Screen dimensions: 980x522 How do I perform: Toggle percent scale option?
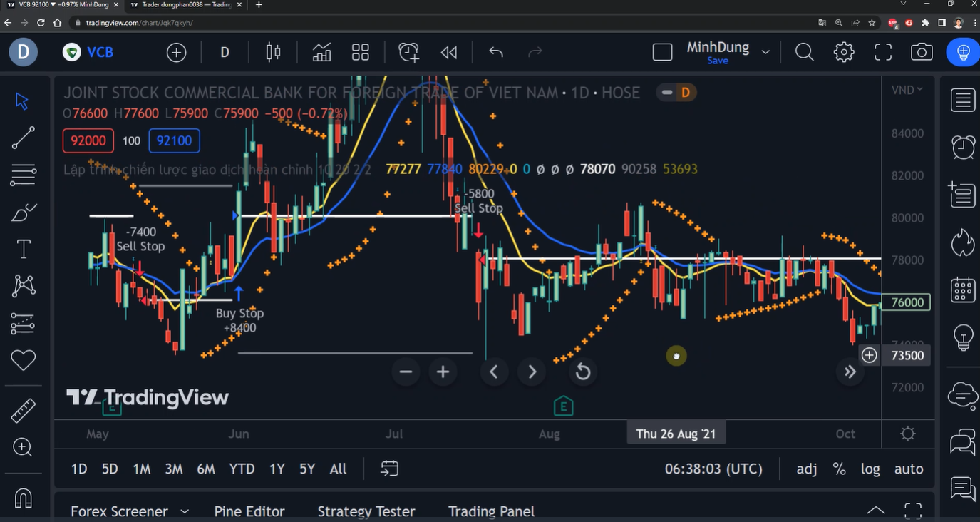click(x=840, y=469)
